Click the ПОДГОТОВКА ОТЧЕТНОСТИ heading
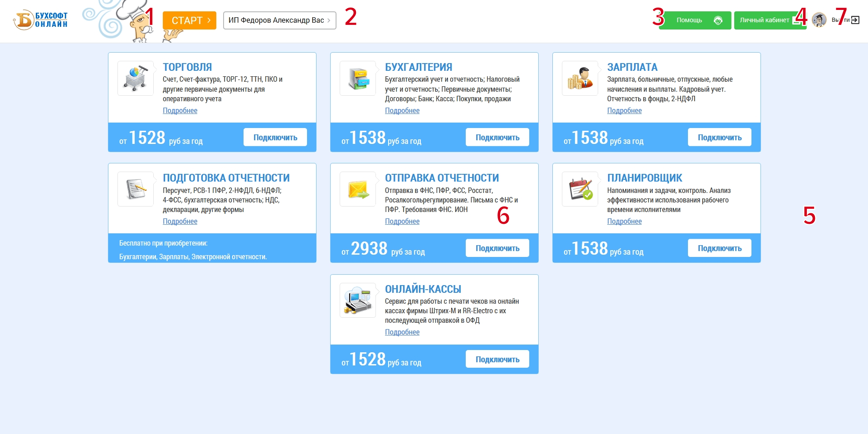Viewport: 868px width, 434px height. click(x=226, y=178)
